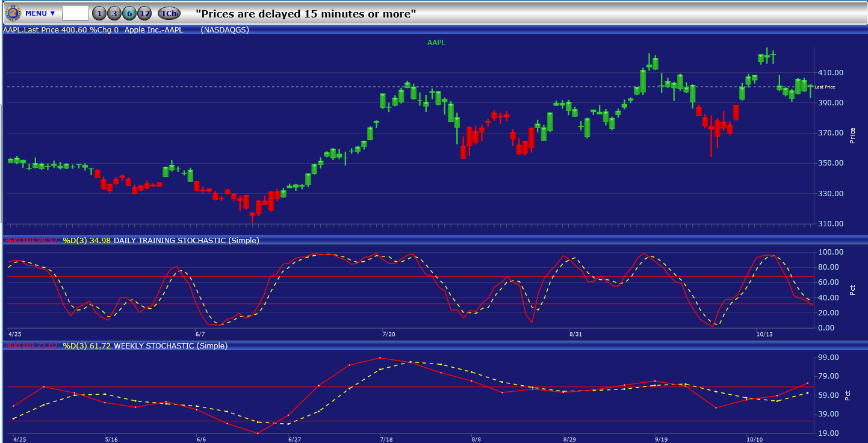868x443 pixels.
Task: Click the TCh button
Action: pos(169,13)
